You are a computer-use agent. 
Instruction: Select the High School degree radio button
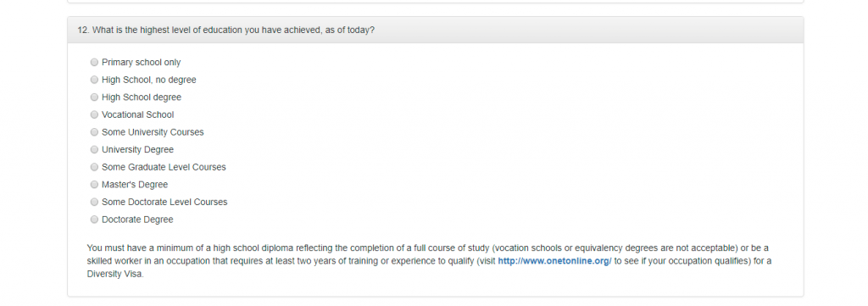click(x=94, y=97)
